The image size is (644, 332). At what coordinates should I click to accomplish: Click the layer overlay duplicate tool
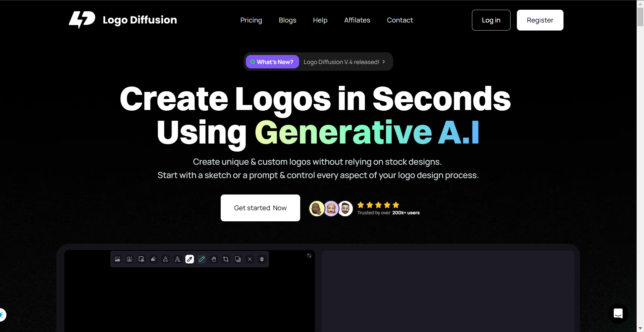(x=238, y=259)
